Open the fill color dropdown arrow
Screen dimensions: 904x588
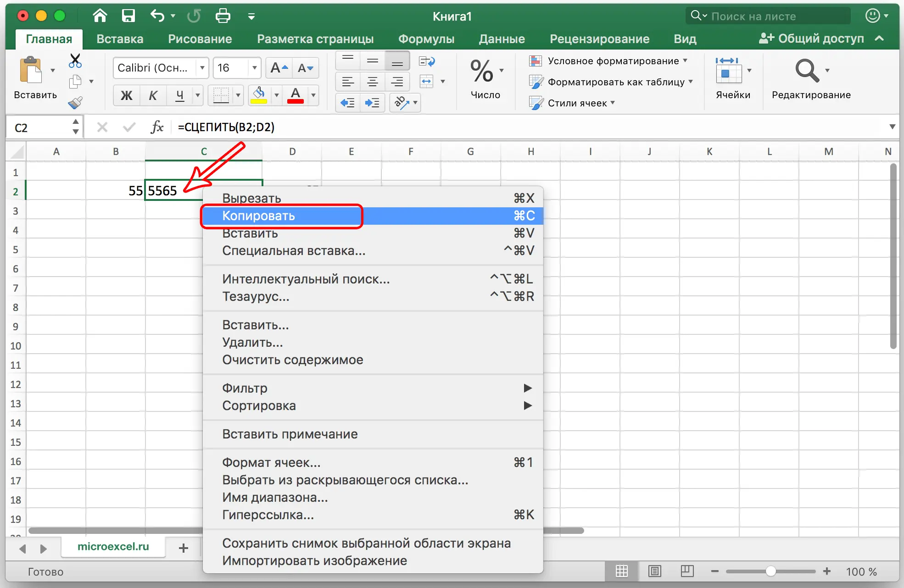pyautogui.click(x=276, y=95)
